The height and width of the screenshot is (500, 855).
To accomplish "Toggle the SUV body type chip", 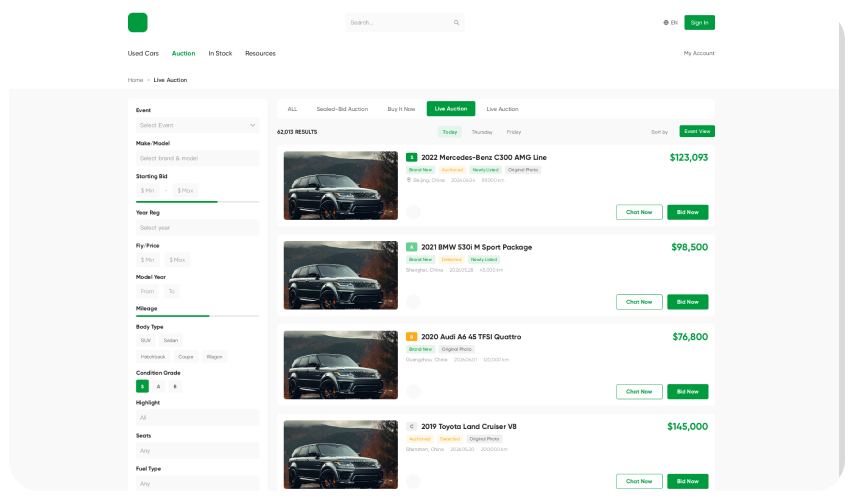I will [146, 340].
